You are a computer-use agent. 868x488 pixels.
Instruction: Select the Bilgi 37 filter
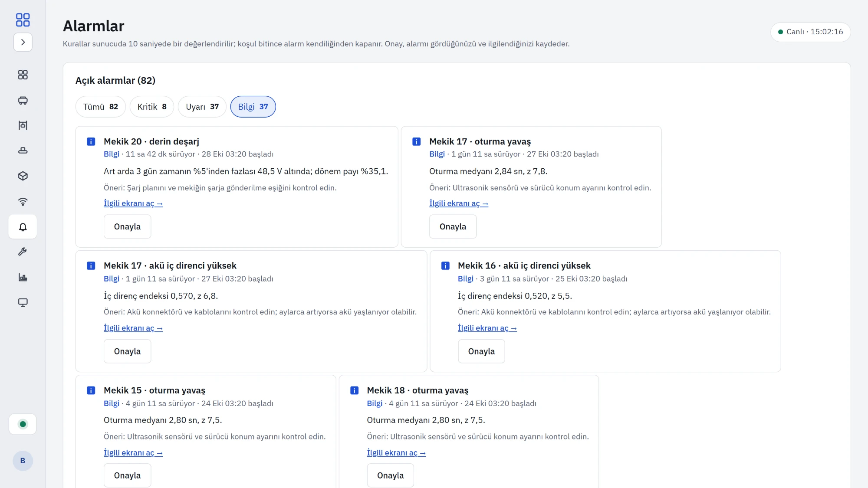pyautogui.click(x=253, y=107)
